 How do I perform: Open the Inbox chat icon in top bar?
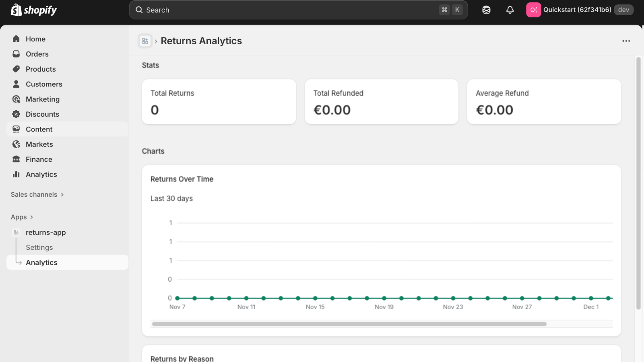(x=486, y=10)
